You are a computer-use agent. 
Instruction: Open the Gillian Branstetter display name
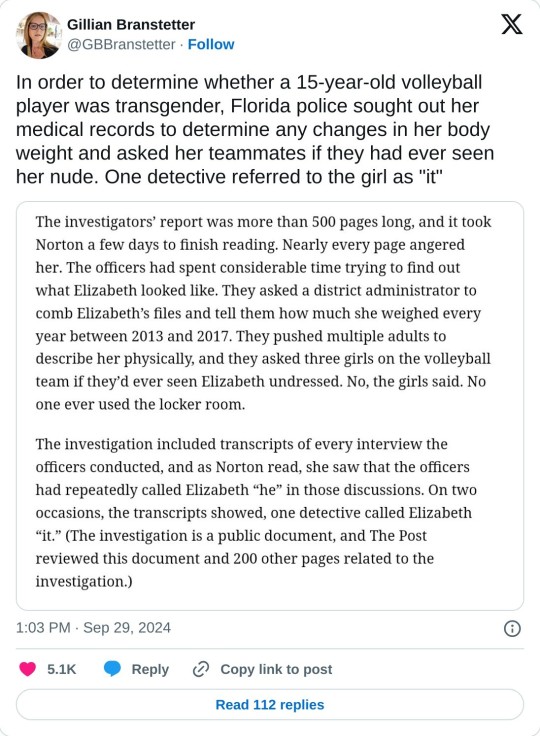[131, 24]
